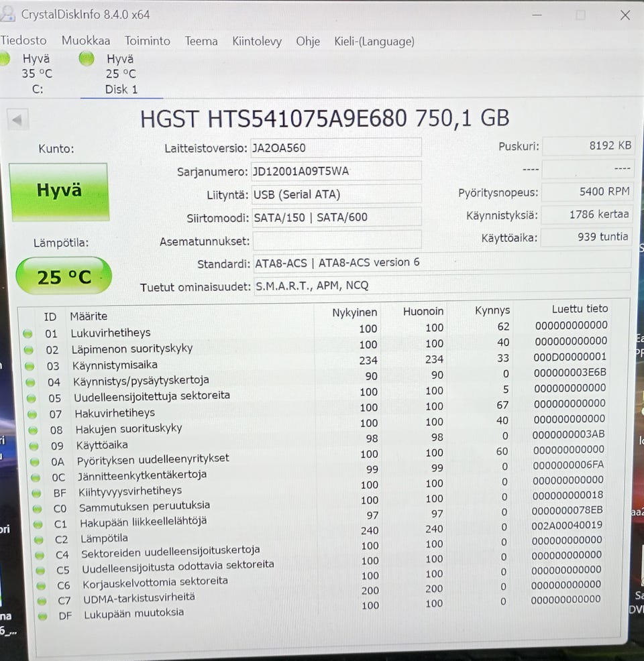Screen dimensions: 644x661
Task: Close the CrystalDiskInfo window
Action: (625, 15)
